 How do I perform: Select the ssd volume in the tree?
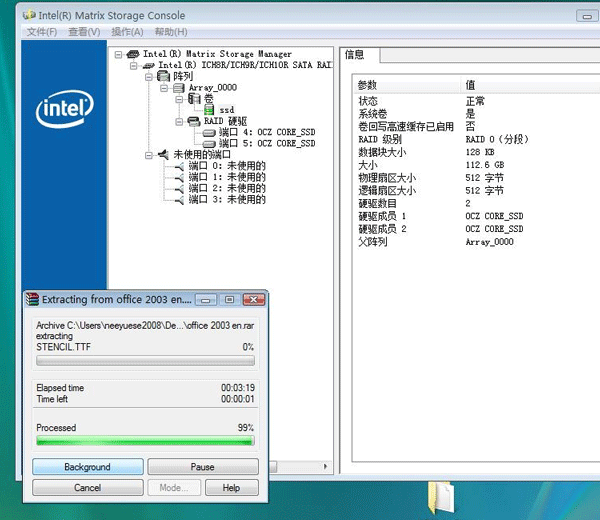pyautogui.click(x=227, y=110)
